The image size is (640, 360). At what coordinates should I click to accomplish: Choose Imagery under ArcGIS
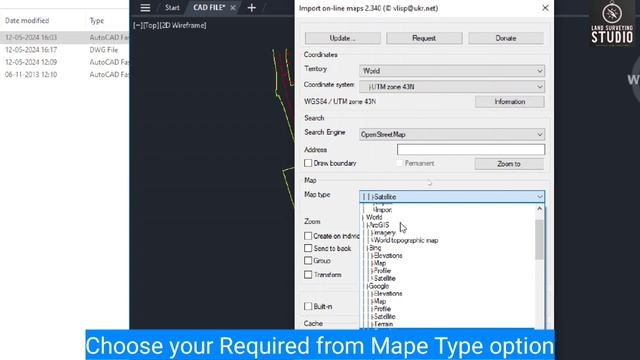pyautogui.click(x=384, y=233)
